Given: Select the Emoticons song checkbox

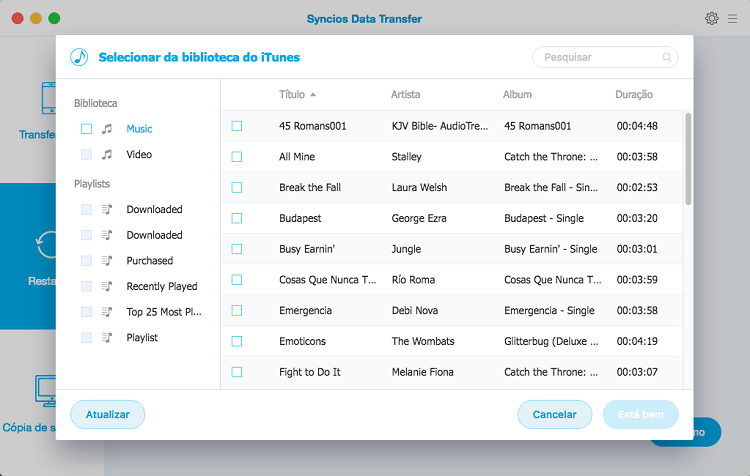Looking at the screenshot, I should coord(237,341).
